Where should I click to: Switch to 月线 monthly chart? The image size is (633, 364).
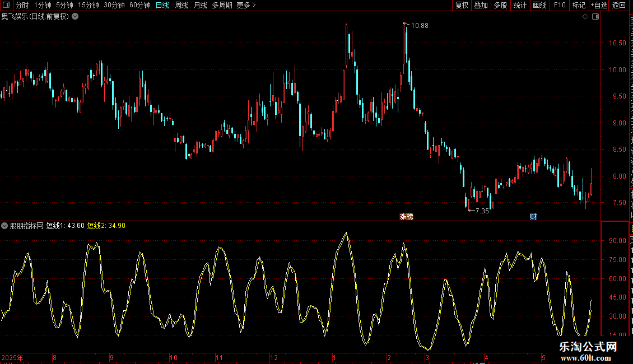200,5
